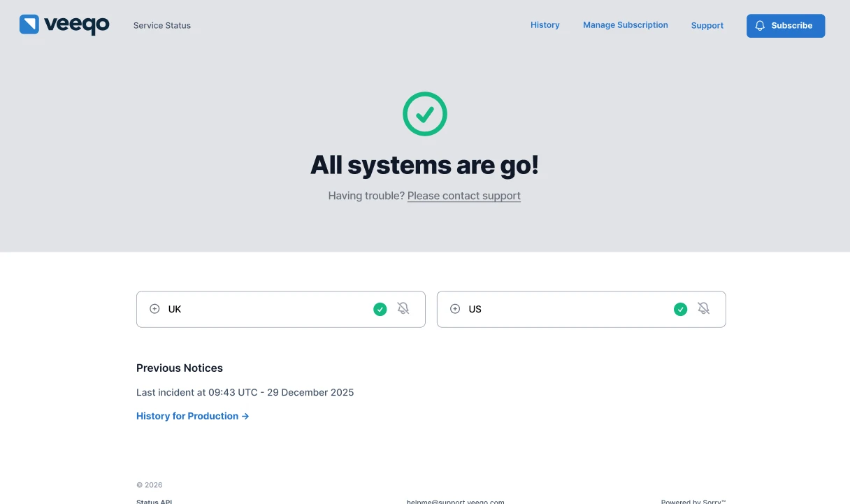The height and width of the screenshot is (504, 850).
Task: Click the Veeqo logo
Action: click(64, 24)
